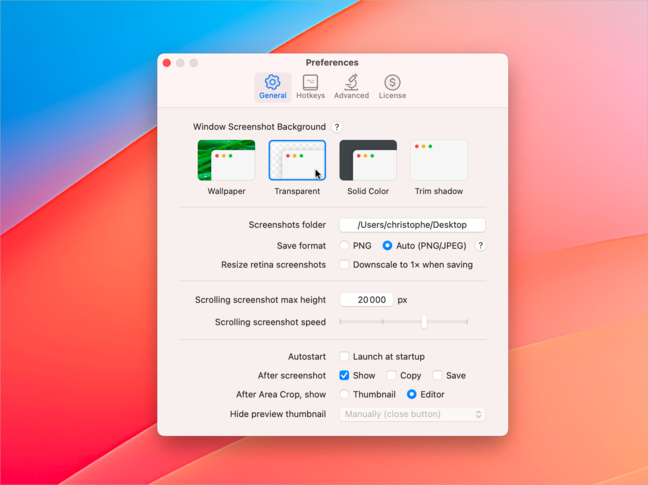Viewport: 648px width, 485px height.
Task: Click the "Transparent" label
Action: click(x=297, y=191)
